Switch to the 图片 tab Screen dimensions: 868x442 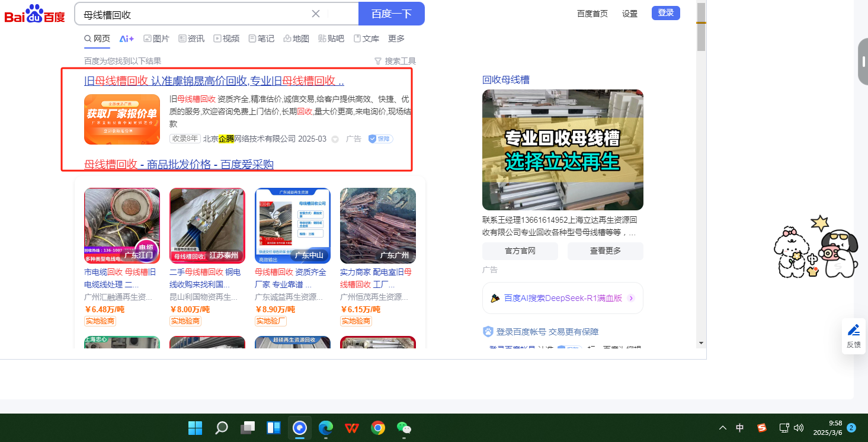156,39
